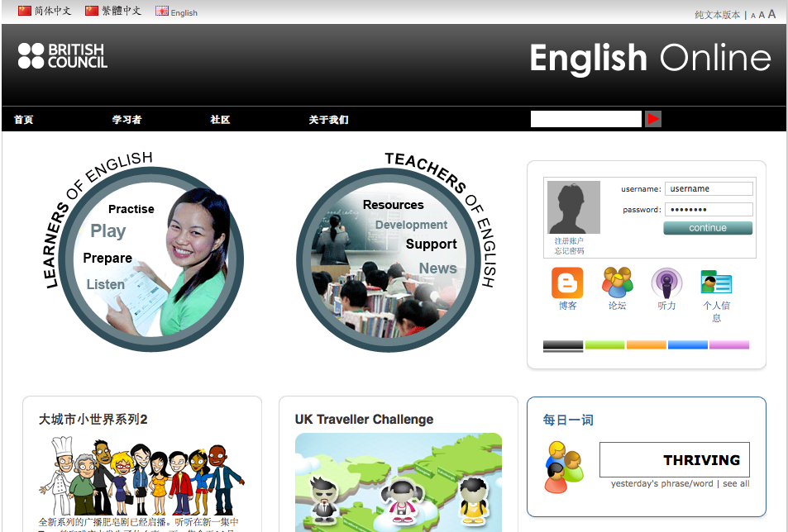Click the British Council logo
This screenshot has height=532, width=788.
click(x=61, y=55)
